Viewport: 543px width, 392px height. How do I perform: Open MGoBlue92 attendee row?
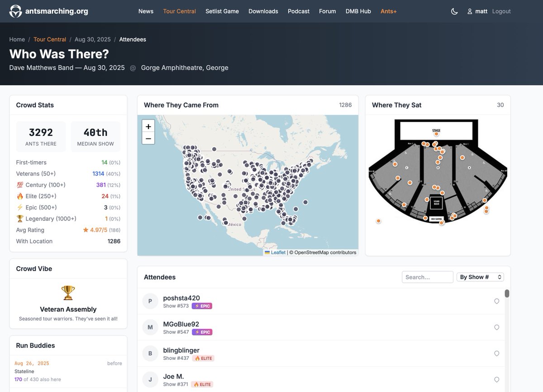click(320, 328)
